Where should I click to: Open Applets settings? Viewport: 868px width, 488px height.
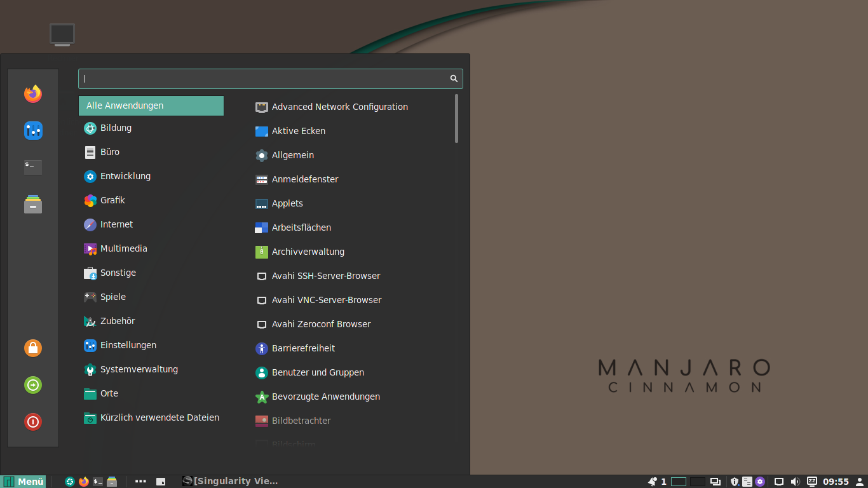351,203
